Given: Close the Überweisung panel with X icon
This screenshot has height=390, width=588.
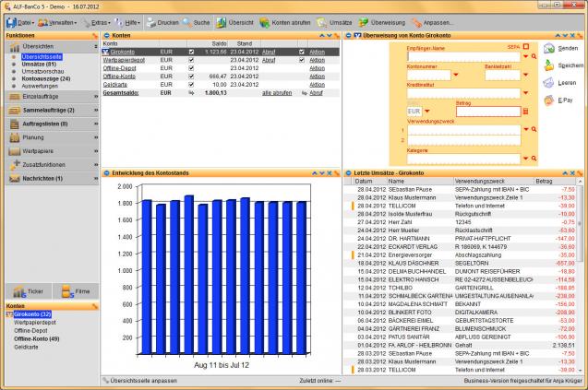Looking at the screenshot, I should coord(572,36).
